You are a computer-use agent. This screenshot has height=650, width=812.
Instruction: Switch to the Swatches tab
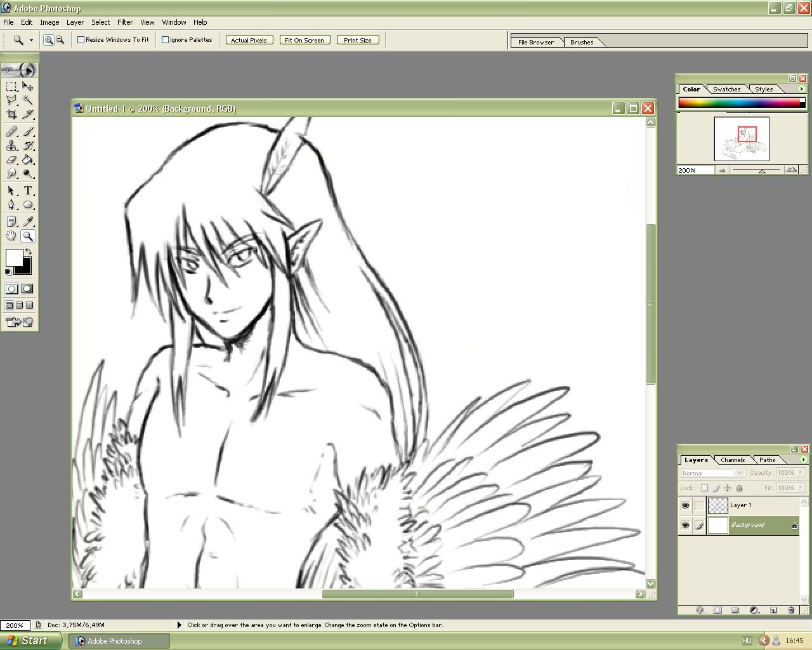point(726,90)
